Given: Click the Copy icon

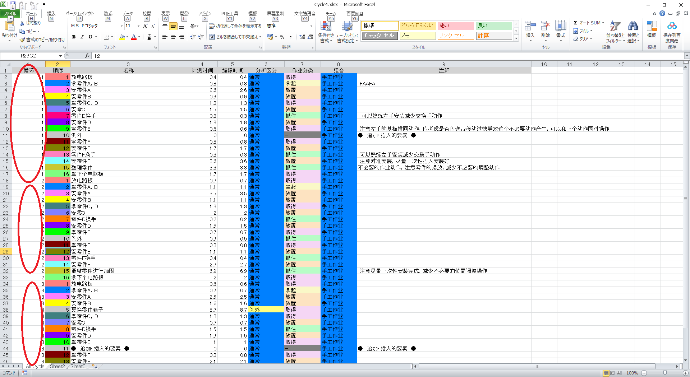Looking at the screenshot, I should (x=22, y=31).
